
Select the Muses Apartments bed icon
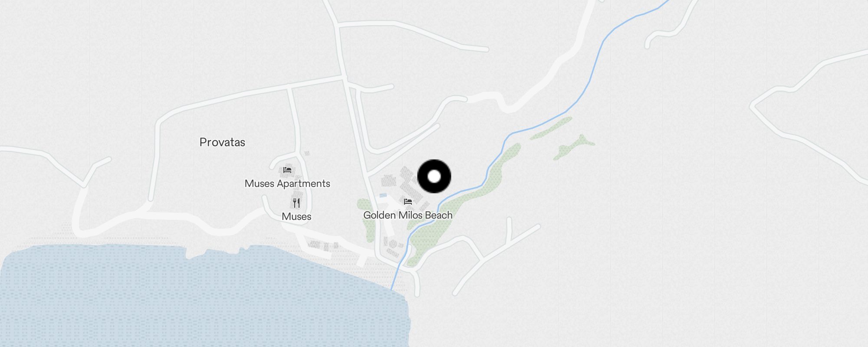(x=287, y=170)
